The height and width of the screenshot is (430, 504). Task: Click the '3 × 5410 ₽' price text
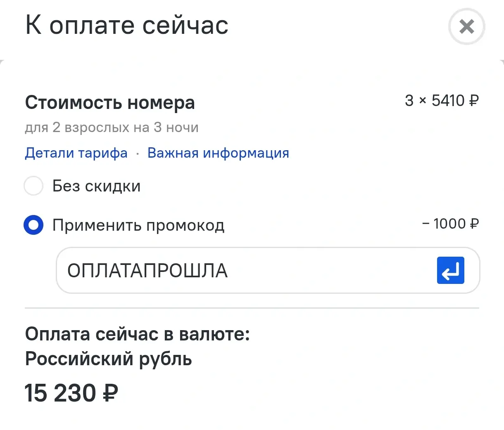point(442,100)
